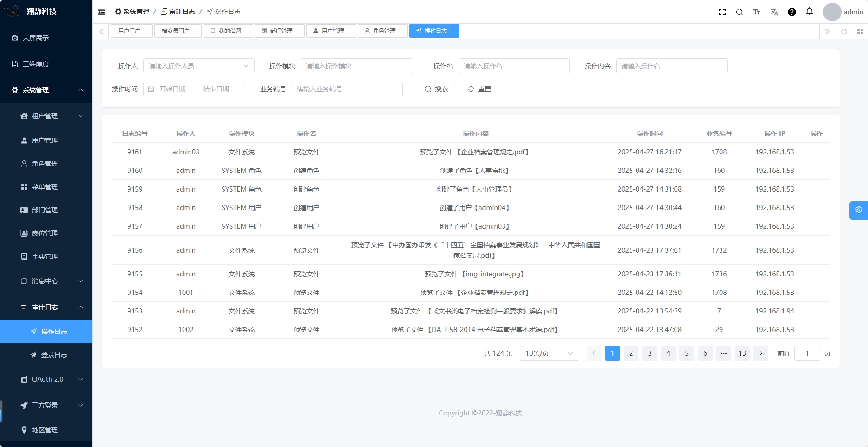Open the language translation icon
This screenshot has width=868, height=447.
click(x=774, y=12)
